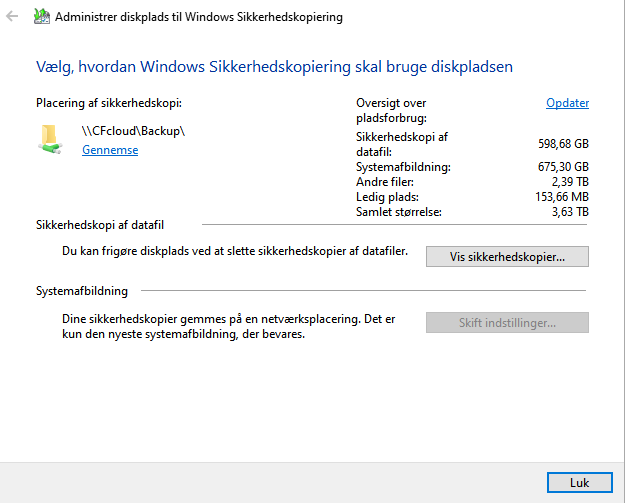
Task: Click the Skift indstillinger button
Action: click(x=507, y=322)
